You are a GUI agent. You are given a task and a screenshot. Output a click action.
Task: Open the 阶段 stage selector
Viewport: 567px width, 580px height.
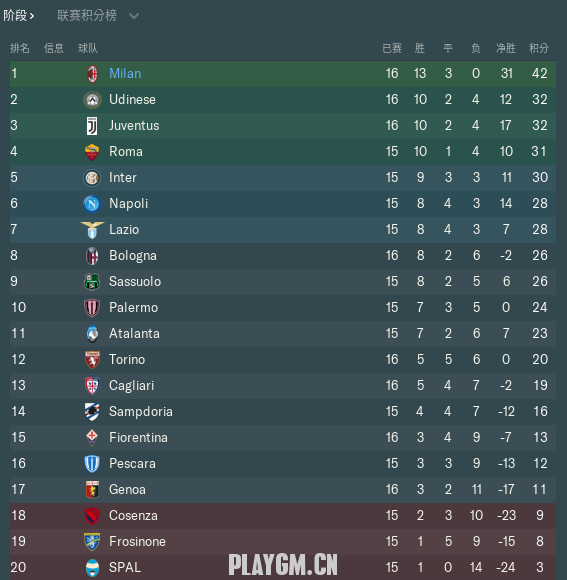[19, 16]
